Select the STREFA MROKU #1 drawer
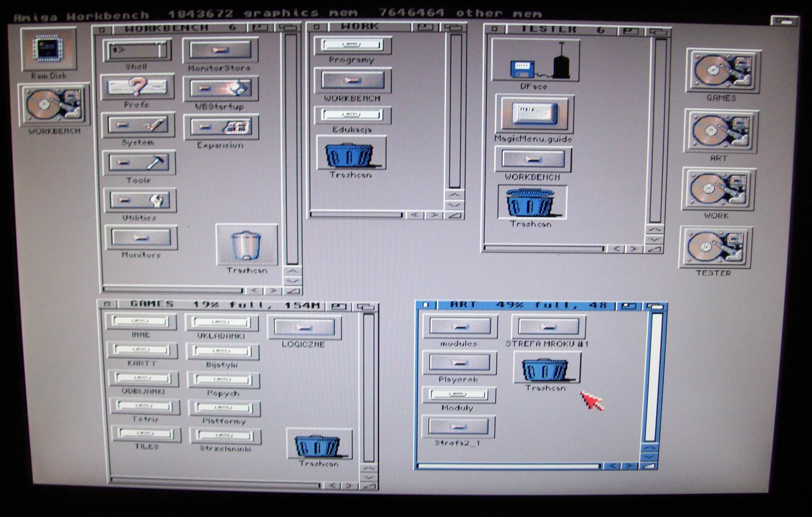The height and width of the screenshot is (517, 812). [x=548, y=327]
